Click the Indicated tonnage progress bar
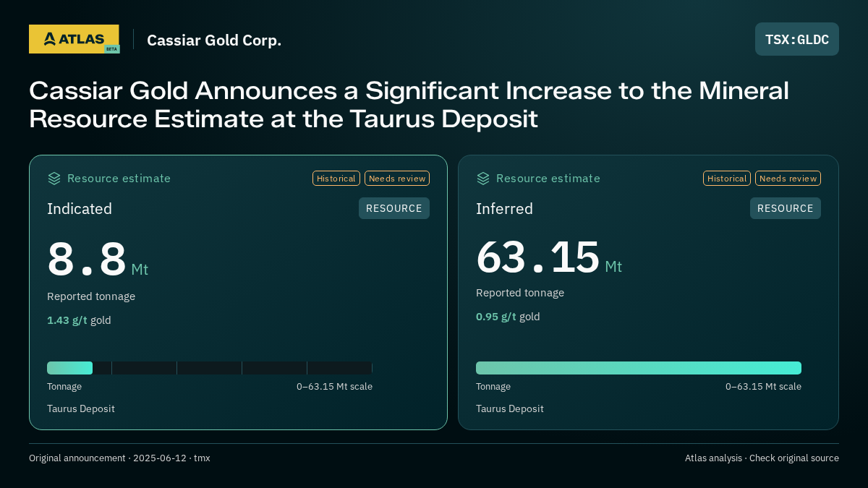 [210, 368]
